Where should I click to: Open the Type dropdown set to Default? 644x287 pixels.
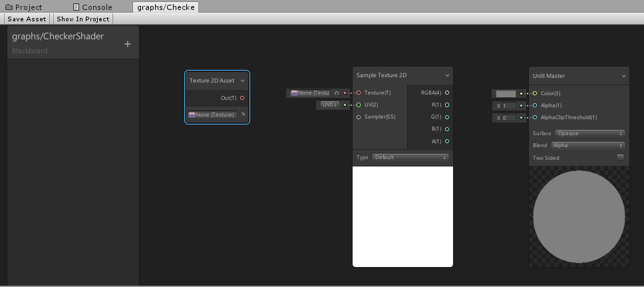pos(410,157)
